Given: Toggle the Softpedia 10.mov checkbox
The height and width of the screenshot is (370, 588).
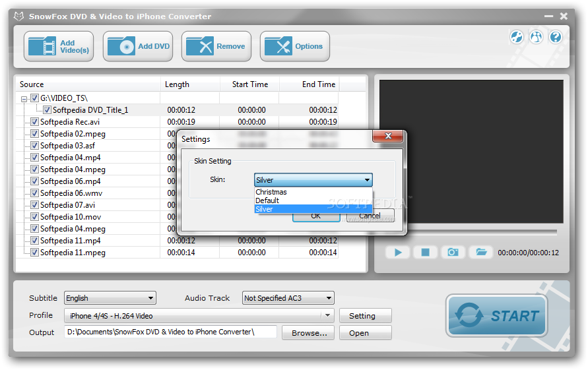Looking at the screenshot, I should point(34,217).
